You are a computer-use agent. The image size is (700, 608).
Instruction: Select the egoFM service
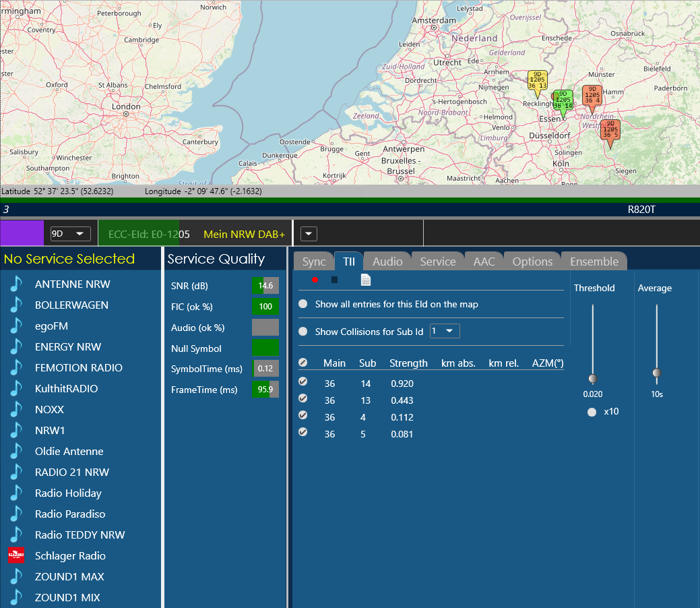pos(51,326)
